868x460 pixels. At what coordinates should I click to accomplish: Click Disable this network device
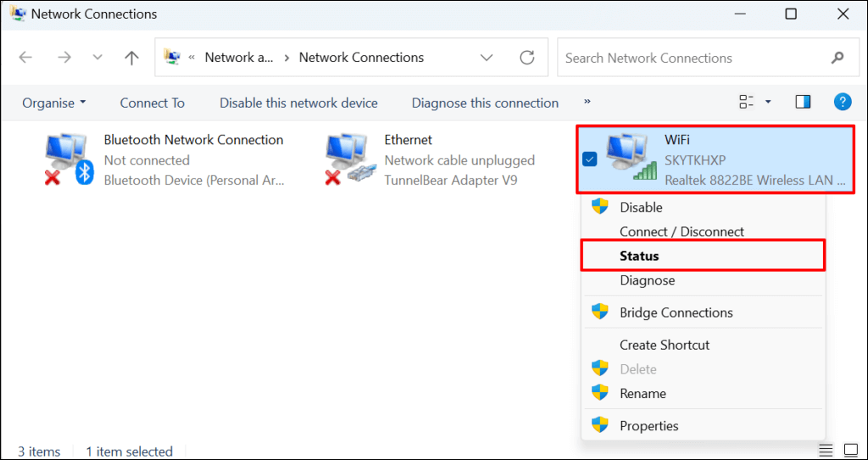tap(298, 103)
